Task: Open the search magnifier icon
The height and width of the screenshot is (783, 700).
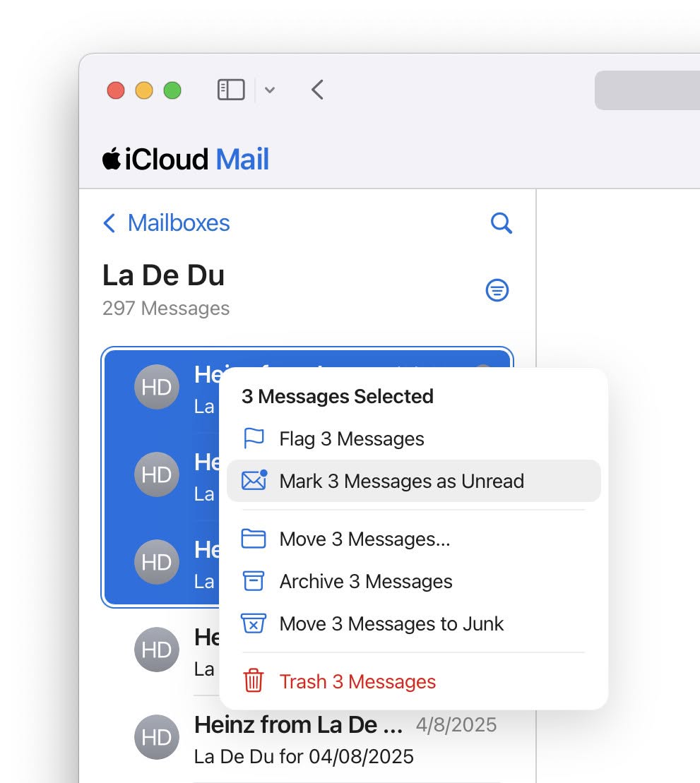Action: point(501,223)
